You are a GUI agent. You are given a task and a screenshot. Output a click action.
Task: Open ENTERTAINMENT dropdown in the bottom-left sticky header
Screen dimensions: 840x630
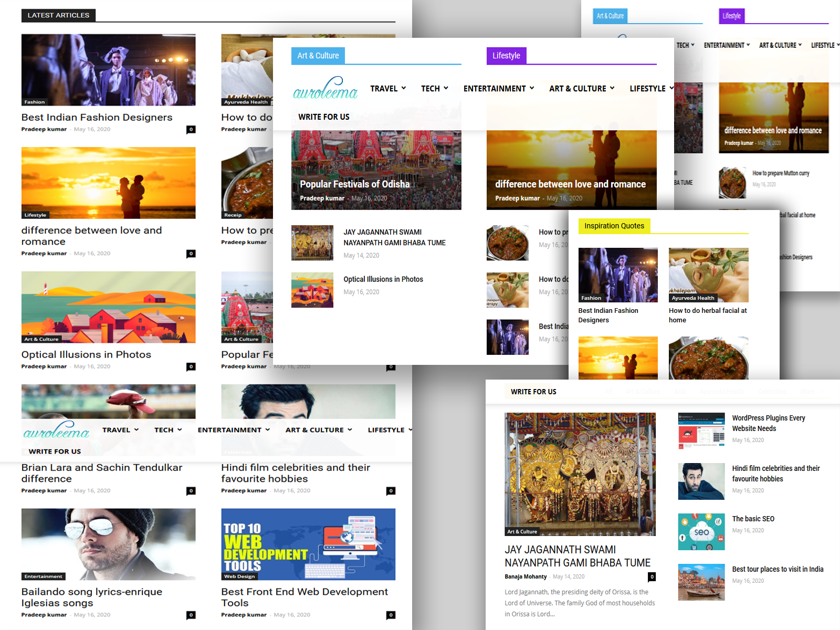click(234, 430)
